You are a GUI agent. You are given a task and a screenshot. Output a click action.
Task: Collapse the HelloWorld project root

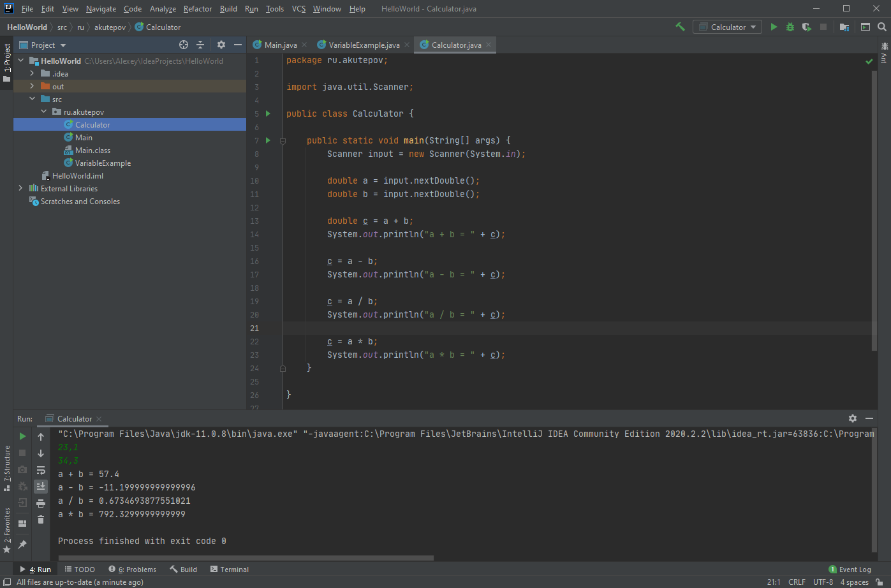pyautogui.click(x=21, y=61)
